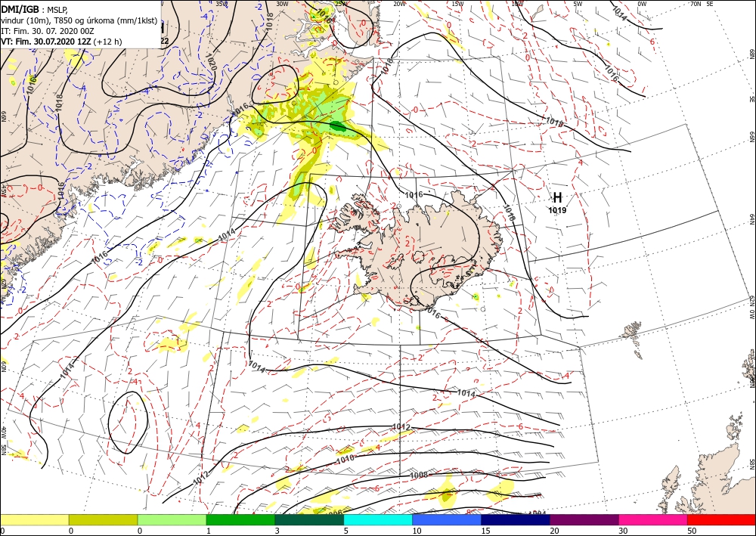The image size is (756, 536).
Task: Click the '1' value on the legend scale
Action: 209,531
